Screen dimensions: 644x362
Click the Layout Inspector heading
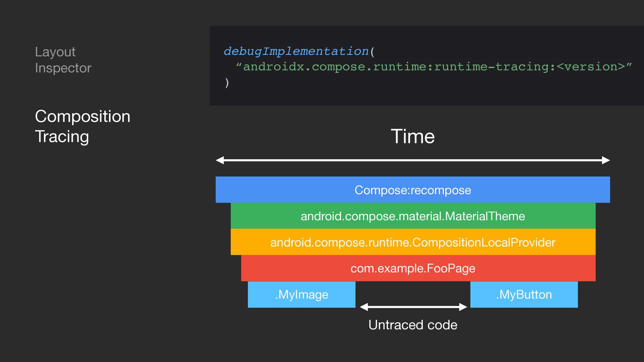click(63, 60)
